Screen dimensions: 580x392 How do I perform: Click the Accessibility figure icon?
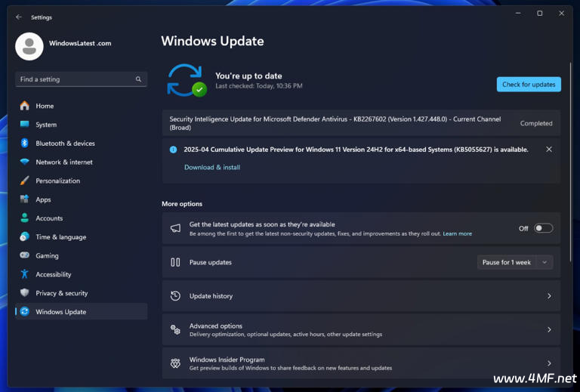click(25, 274)
